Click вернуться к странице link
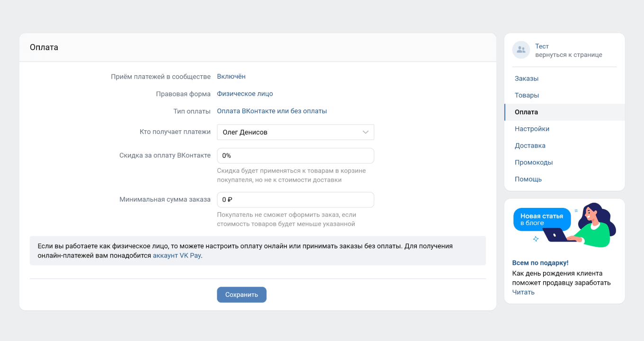This screenshot has height=341, width=644. (x=568, y=55)
